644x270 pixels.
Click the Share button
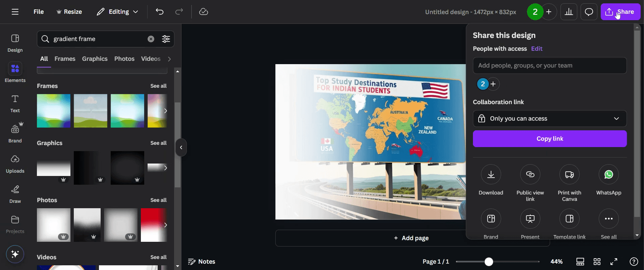tap(620, 12)
